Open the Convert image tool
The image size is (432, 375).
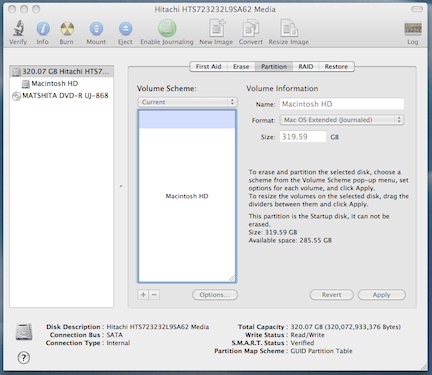(251, 28)
